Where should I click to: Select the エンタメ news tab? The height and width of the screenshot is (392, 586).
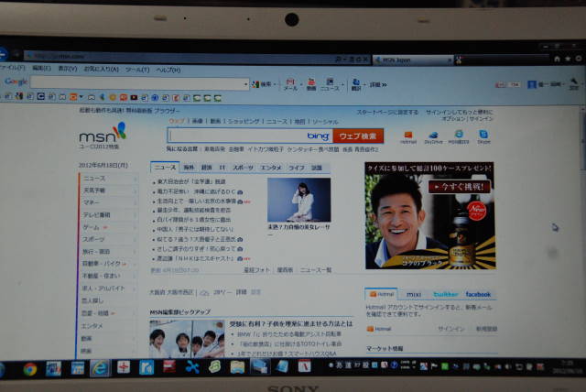(271, 168)
